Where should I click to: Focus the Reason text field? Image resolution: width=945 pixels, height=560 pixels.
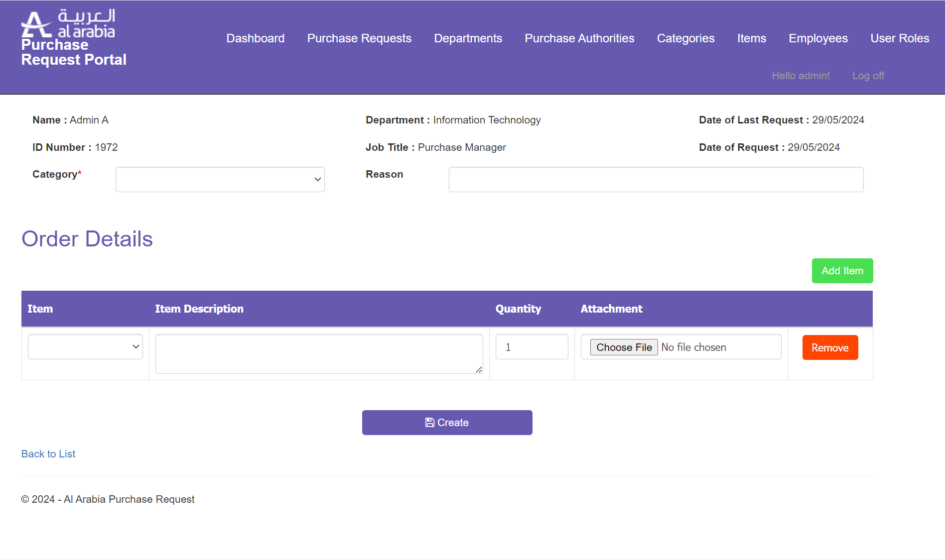(656, 179)
